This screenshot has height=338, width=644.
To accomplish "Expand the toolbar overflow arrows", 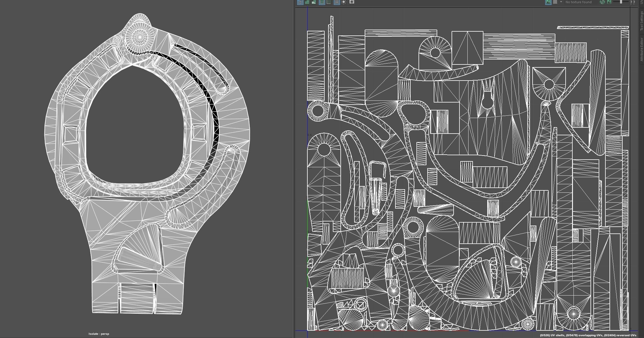I will point(633,2).
